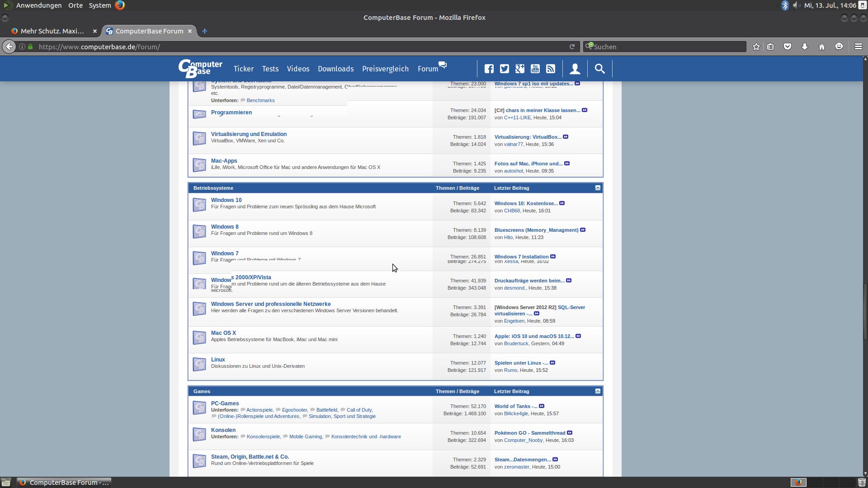Open the Windows 10 forum
This screenshot has height=488, width=868.
(x=226, y=200)
